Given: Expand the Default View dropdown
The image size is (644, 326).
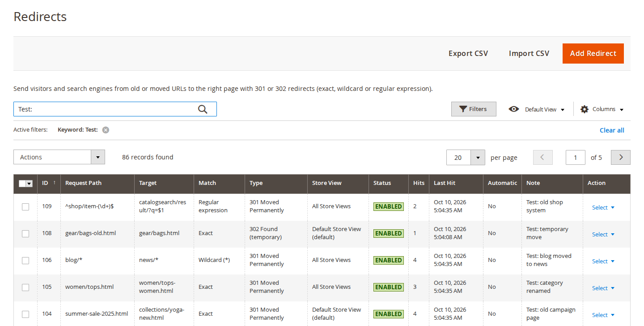Looking at the screenshot, I should [x=544, y=109].
